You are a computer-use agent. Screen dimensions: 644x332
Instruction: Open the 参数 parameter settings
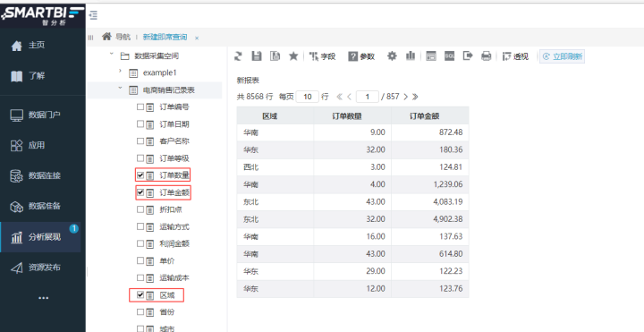click(x=361, y=56)
